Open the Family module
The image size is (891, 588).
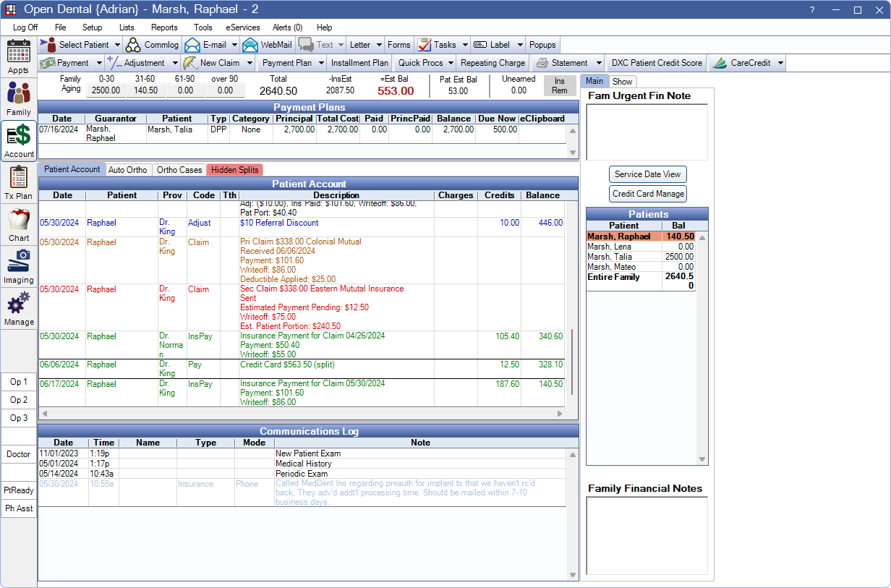pos(19,99)
